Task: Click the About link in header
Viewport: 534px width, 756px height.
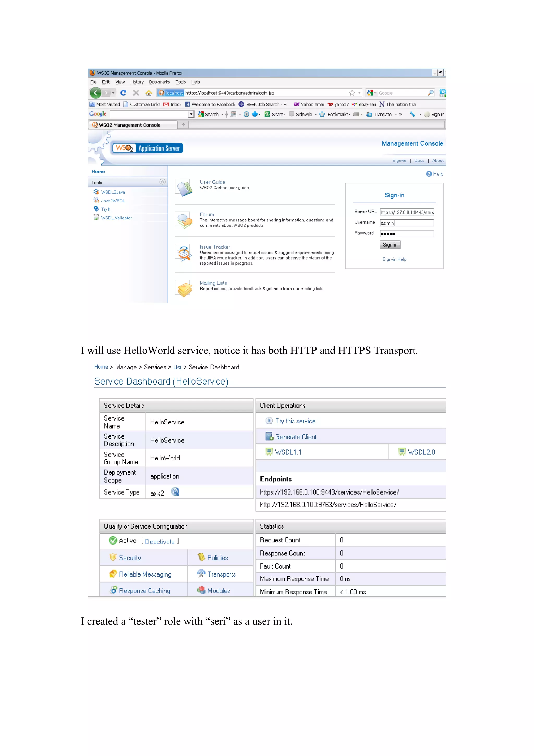Action: [x=438, y=160]
